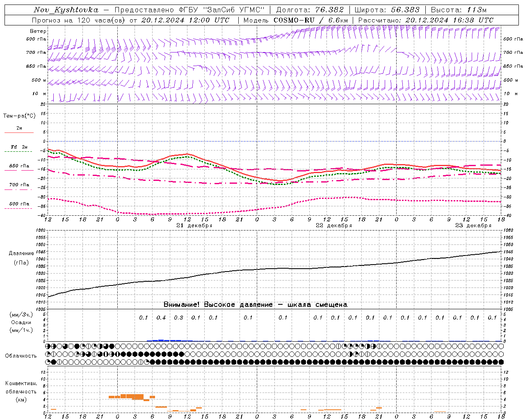The width and height of the screenshot is (525, 420).
Task: Click the 500 гПа temperature legend entry
Action: click(19, 204)
